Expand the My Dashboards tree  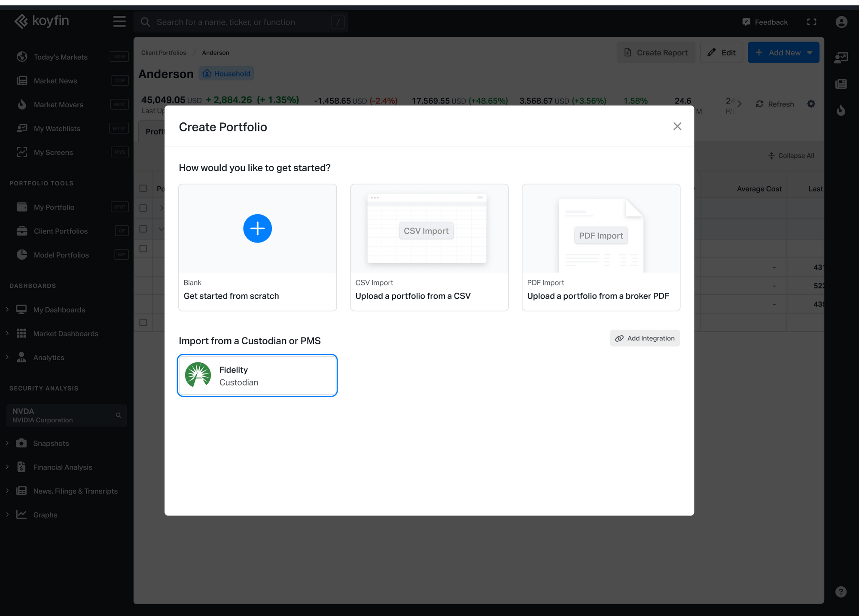7,310
